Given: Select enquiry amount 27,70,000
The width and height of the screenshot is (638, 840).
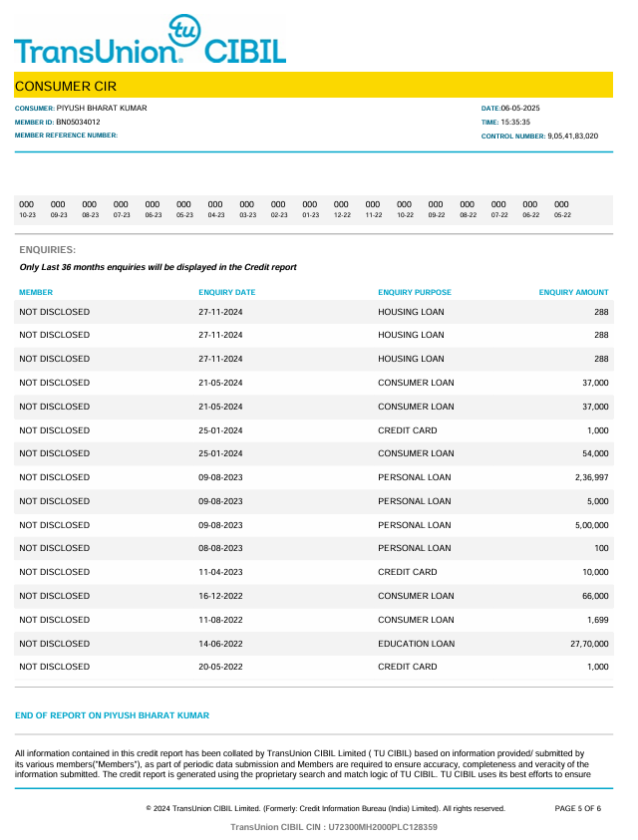Looking at the screenshot, I should 589,644.
